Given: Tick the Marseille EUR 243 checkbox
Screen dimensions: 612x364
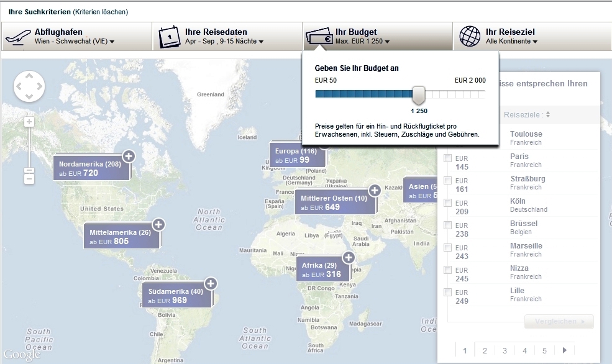Looking at the screenshot, I should coord(448,247).
